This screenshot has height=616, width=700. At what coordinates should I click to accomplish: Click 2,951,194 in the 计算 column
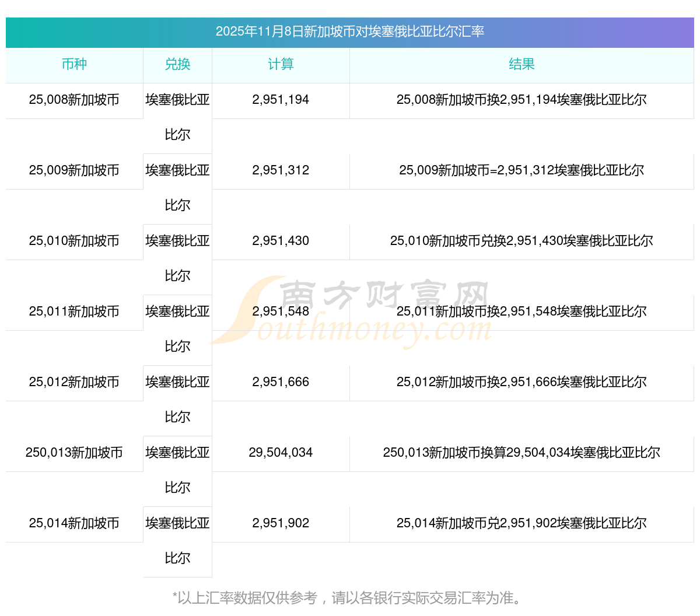coord(281,100)
